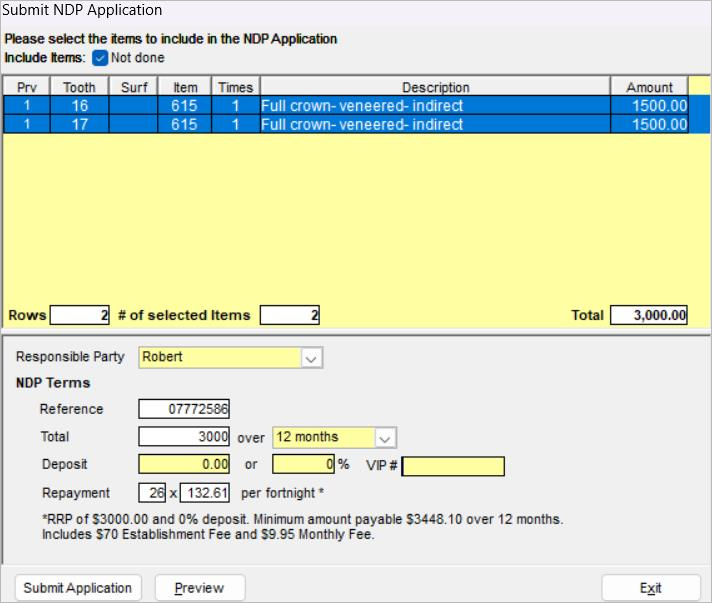This screenshot has width=712, height=603.
Task: Click the Submit Application button
Action: 78,588
